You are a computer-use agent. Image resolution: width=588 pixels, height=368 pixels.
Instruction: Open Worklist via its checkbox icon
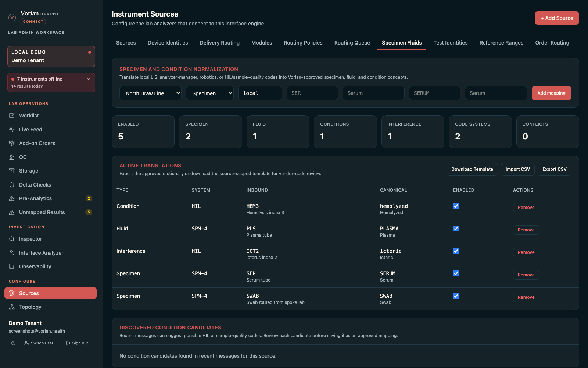12,116
